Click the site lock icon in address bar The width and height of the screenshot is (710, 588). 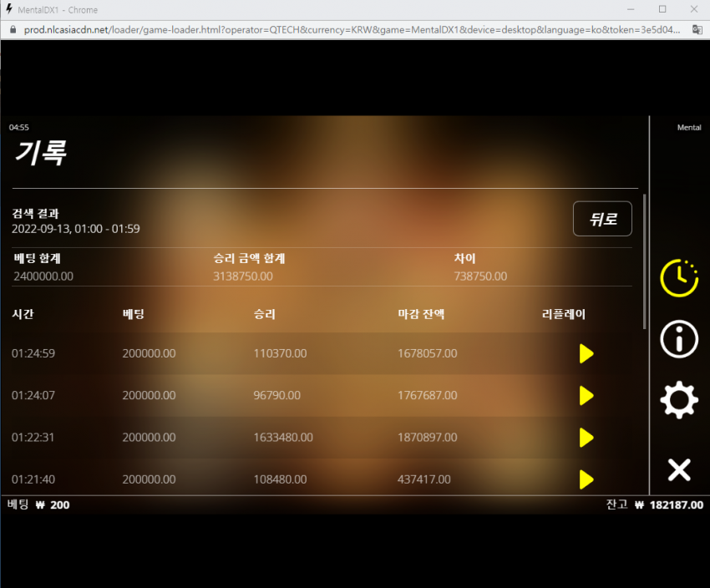[13, 30]
